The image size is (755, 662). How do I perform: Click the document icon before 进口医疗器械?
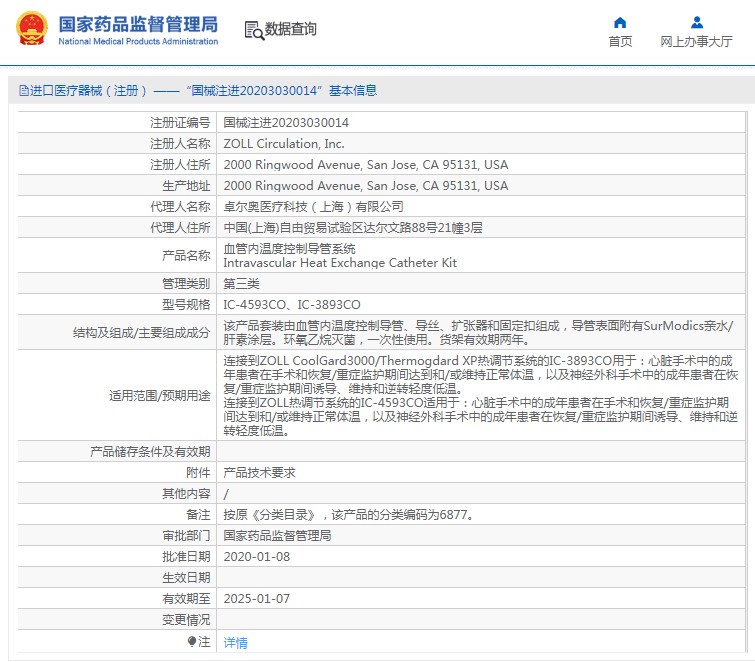coord(24,91)
